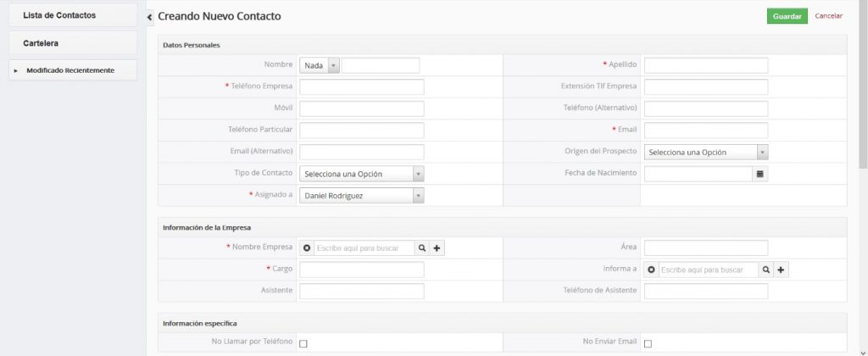Image resolution: width=868 pixels, height=356 pixels.
Task: Open Lista de Contactos in sidebar
Action: point(59,15)
